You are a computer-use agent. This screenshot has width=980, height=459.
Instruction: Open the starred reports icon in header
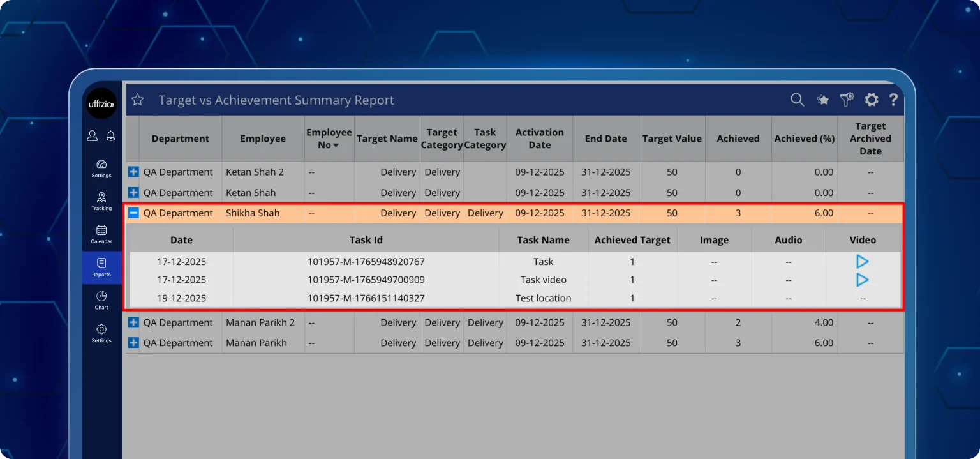pyautogui.click(x=823, y=100)
